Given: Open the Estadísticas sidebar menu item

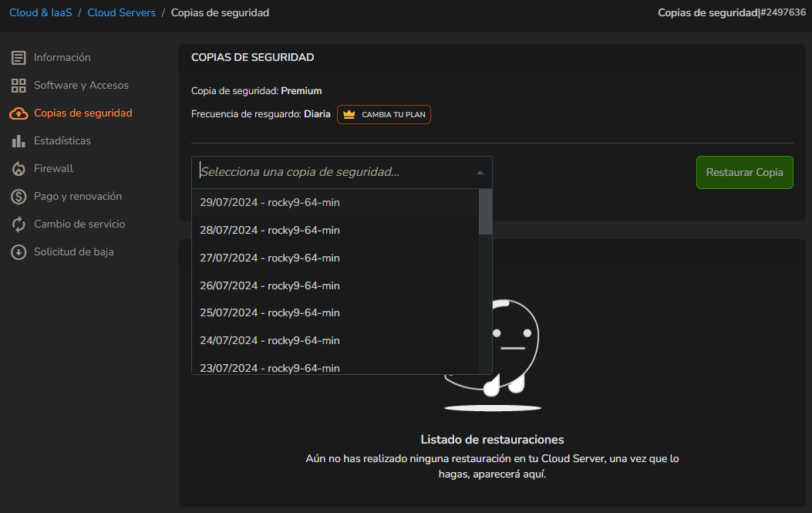Looking at the screenshot, I should [62, 141].
